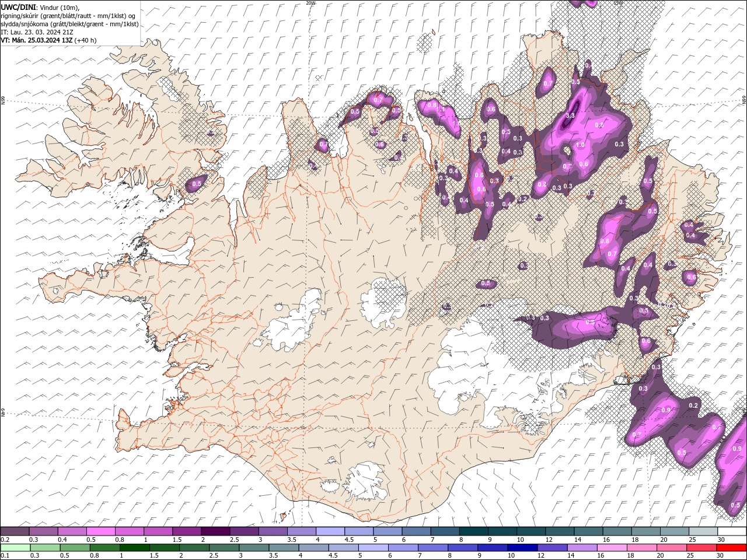Viewport: 747px width, 560px height.
Task: Click the top-row legend swatch starting at 4
Action: (330, 531)
